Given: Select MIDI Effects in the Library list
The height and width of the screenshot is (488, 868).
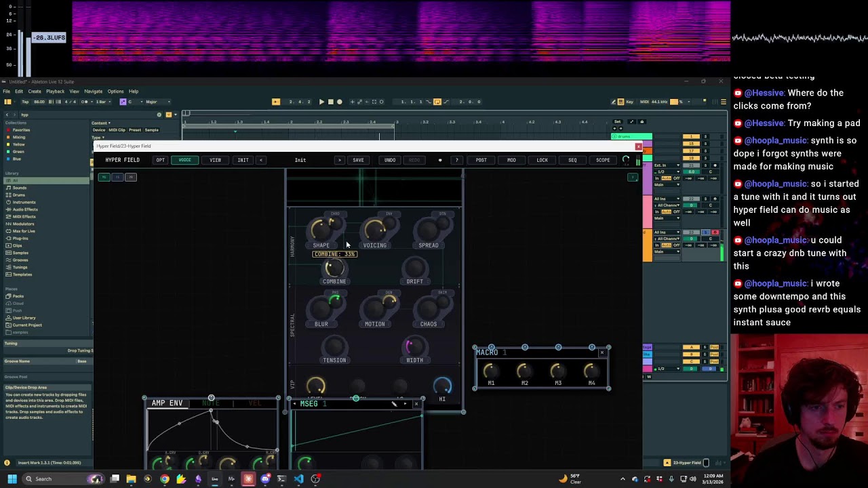Looking at the screenshot, I should point(24,217).
